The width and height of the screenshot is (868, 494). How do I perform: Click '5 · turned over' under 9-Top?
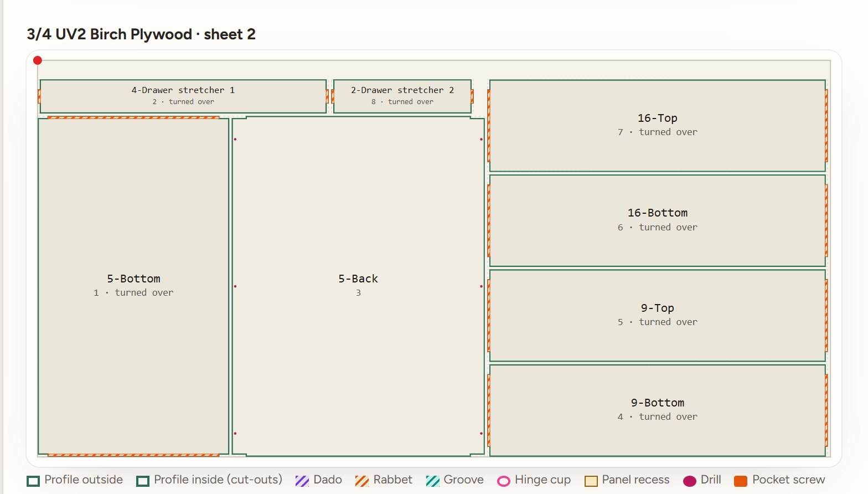(658, 322)
